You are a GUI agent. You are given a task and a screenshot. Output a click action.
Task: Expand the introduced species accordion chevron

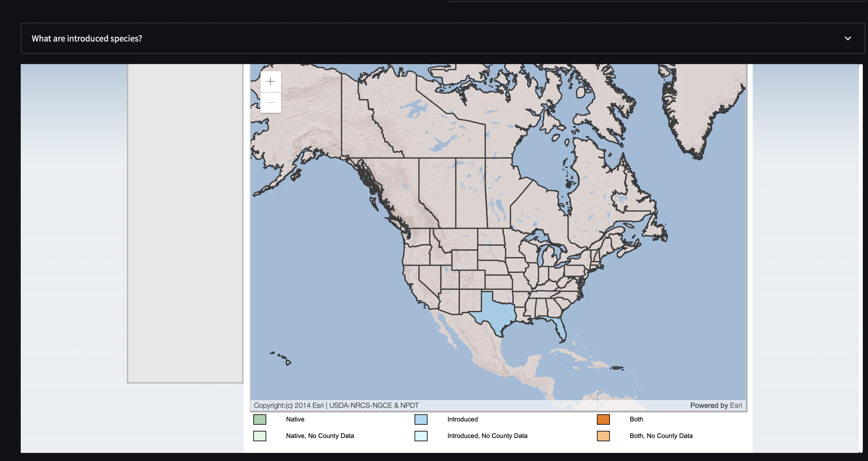(x=848, y=39)
